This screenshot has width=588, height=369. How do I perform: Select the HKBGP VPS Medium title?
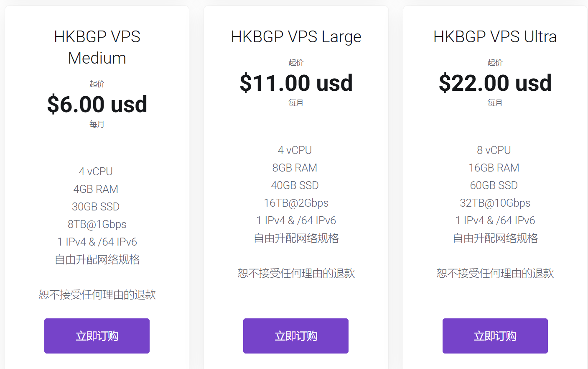(x=97, y=47)
